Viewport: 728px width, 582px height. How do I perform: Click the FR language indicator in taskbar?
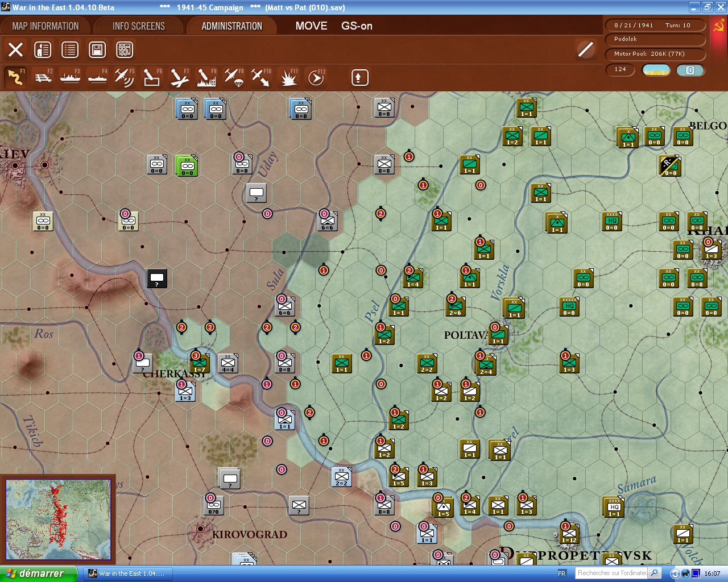point(562,573)
